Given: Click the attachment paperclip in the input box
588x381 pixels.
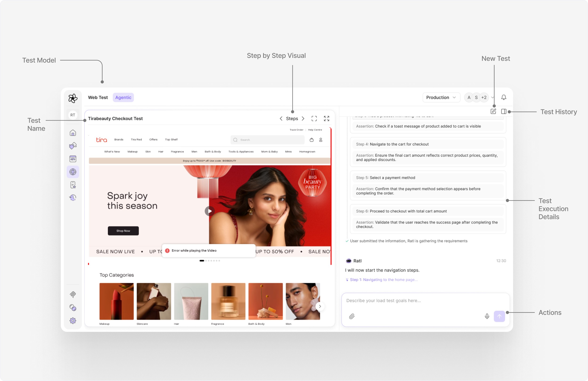Looking at the screenshot, I should coord(352,316).
